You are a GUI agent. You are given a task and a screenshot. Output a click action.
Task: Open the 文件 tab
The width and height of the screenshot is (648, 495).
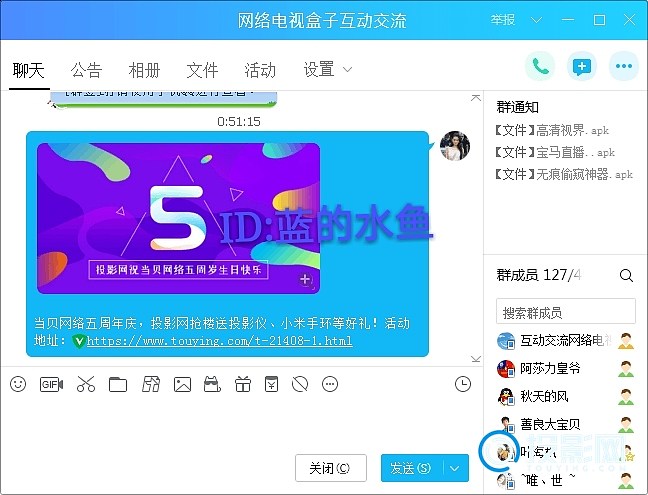click(202, 70)
